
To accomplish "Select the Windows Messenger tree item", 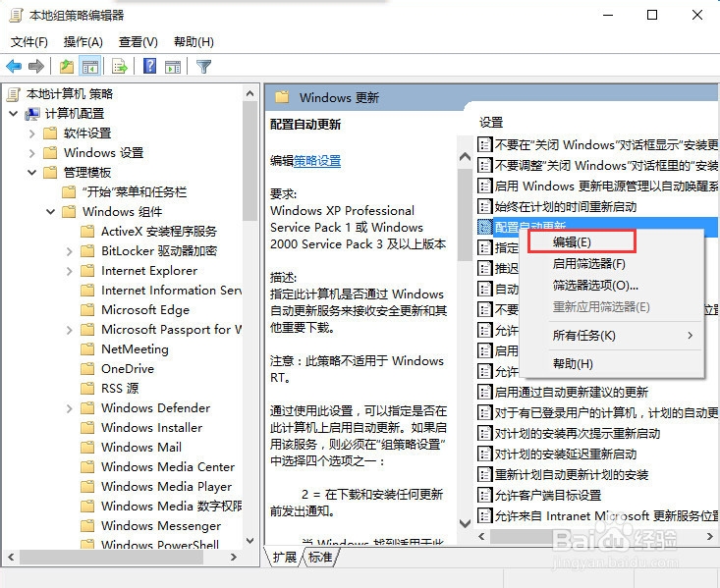I will [161, 525].
